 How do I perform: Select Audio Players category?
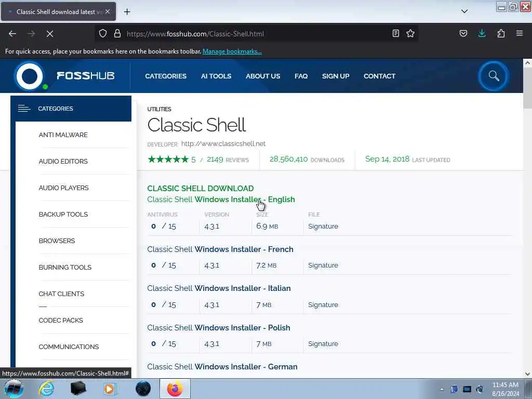[x=63, y=188]
